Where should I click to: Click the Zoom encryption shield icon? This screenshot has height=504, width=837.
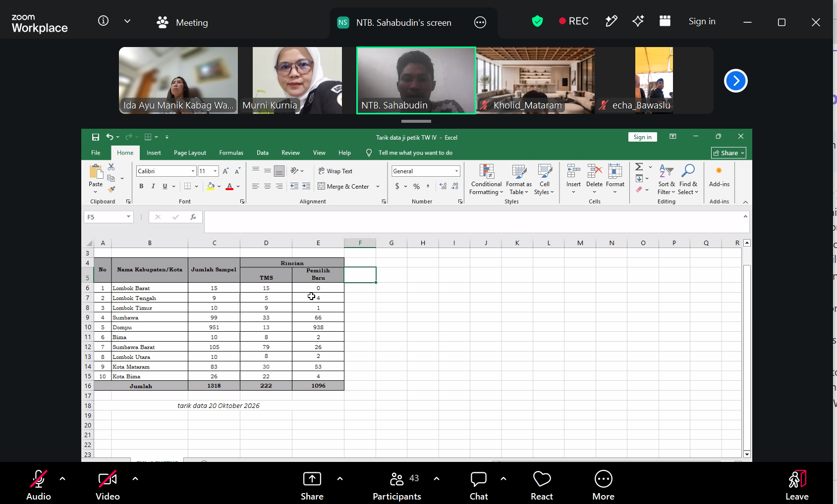(x=537, y=21)
